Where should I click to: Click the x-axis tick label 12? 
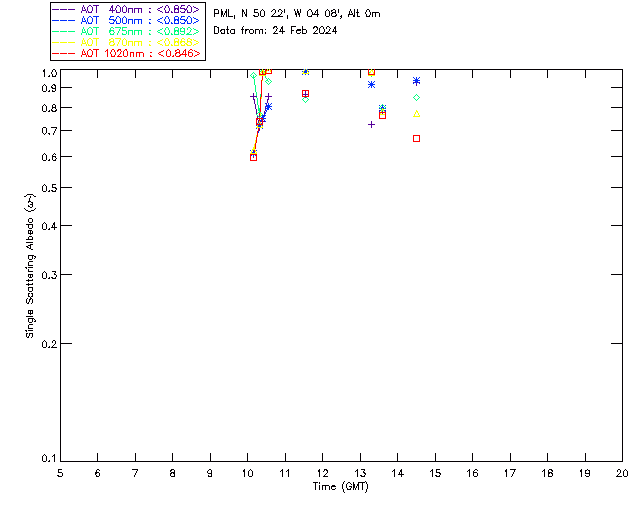coord(322,473)
